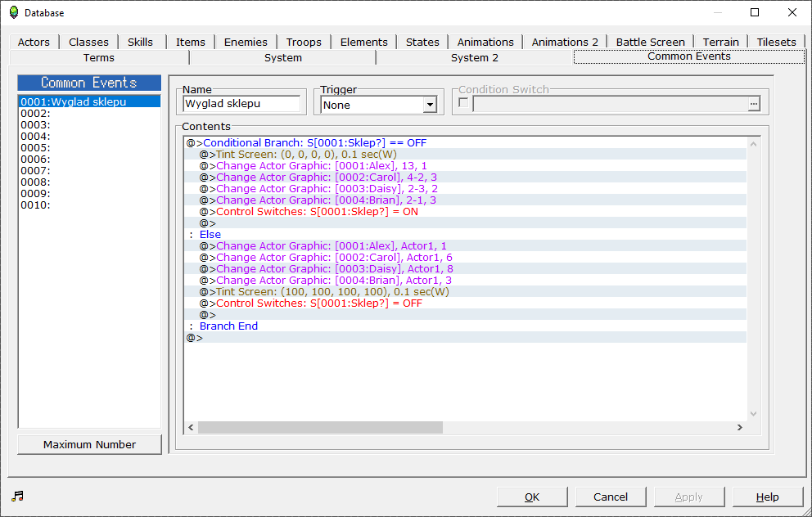This screenshot has width=812, height=517.
Task: Switch to the Terrain tab
Action: [x=721, y=42]
